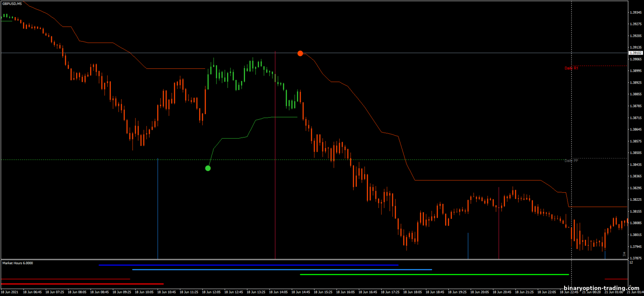This screenshot has width=644, height=296.
Task: Select the dark blue market session bar
Action: pos(249,265)
